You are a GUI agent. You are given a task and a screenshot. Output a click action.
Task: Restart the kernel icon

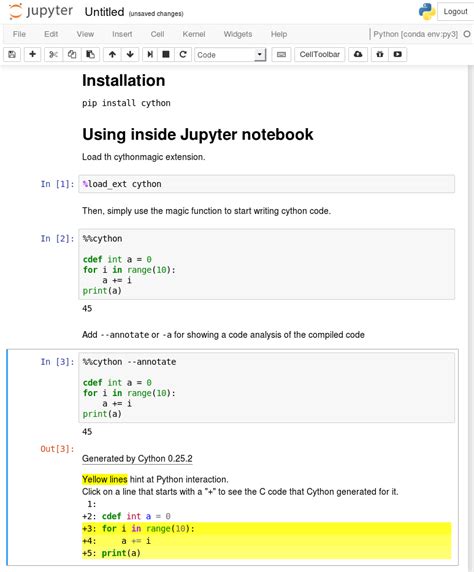183,54
